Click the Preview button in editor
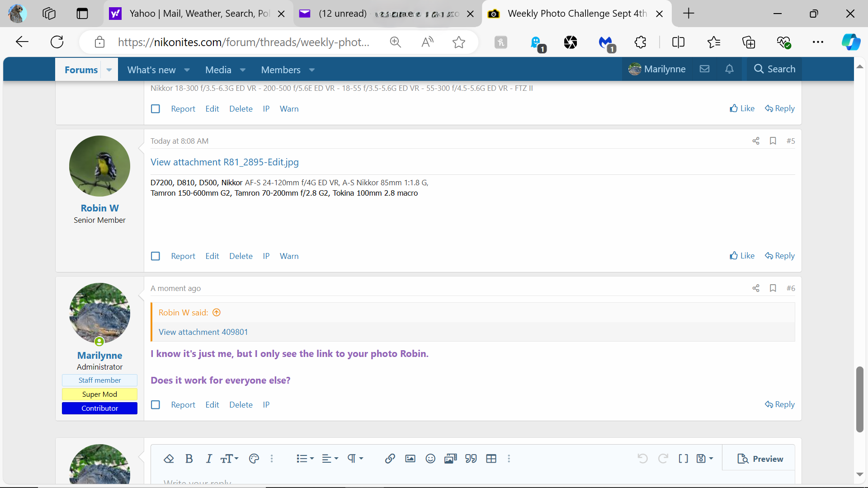This screenshot has height=488, width=868. pyautogui.click(x=760, y=459)
